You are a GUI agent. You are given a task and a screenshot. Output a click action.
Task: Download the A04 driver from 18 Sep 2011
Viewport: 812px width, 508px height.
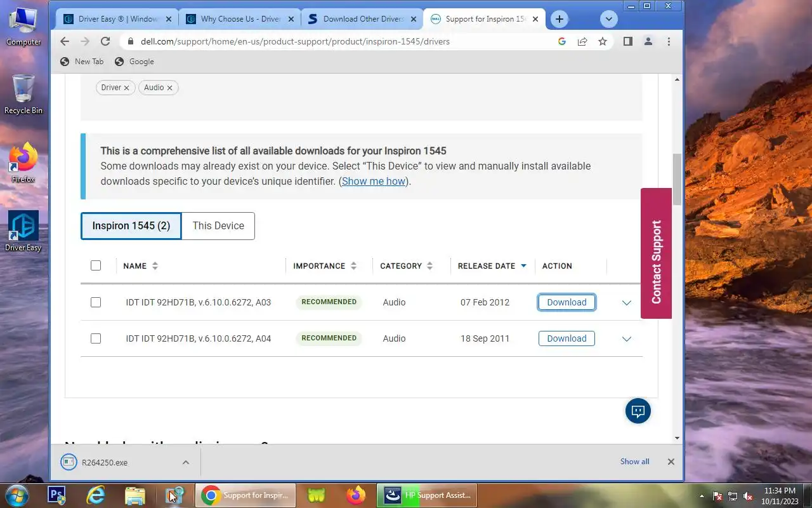(x=566, y=338)
